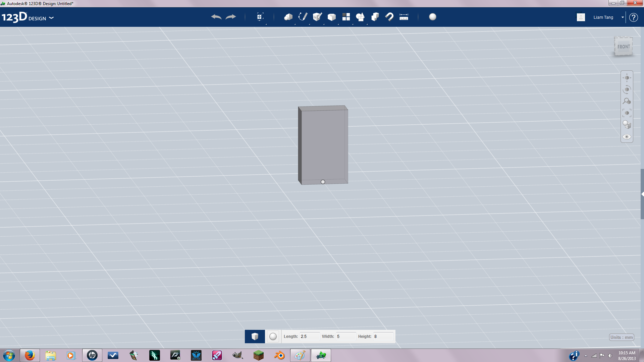Undo the last action
The image size is (644, 362).
(216, 17)
